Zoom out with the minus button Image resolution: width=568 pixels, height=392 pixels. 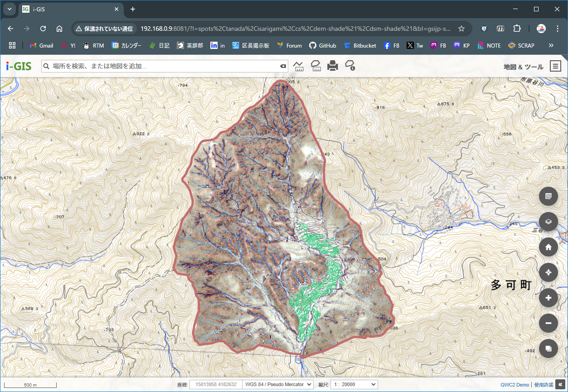coord(549,323)
